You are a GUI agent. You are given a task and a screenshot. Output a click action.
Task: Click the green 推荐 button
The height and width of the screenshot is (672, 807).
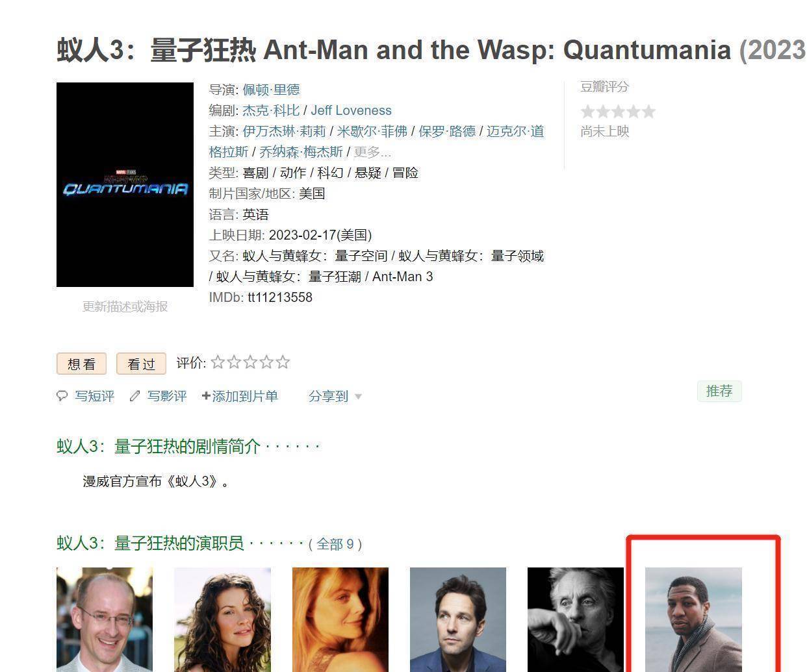[719, 391]
